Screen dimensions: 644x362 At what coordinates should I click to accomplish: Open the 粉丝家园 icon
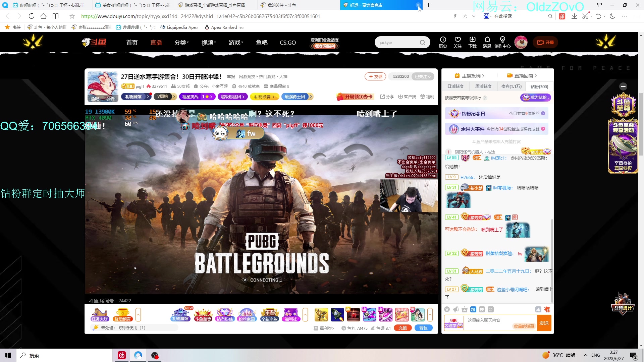click(x=247, y=315)
